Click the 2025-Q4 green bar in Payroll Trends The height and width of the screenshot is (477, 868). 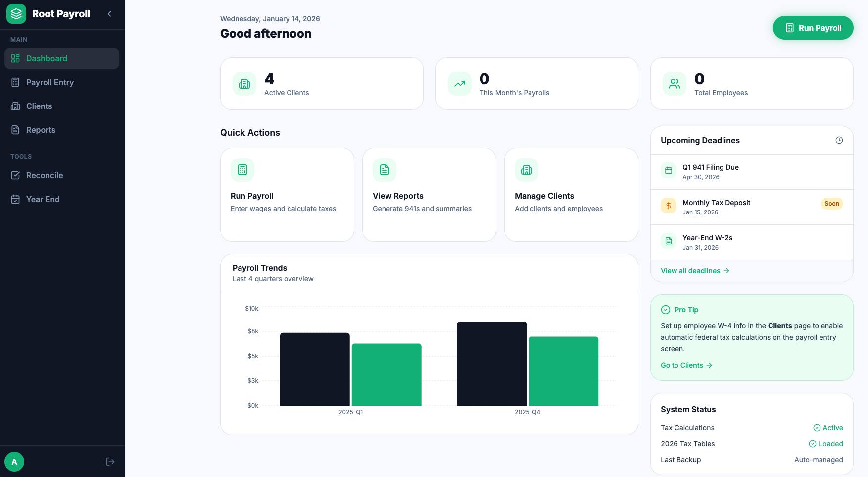[x=563, y=371]
